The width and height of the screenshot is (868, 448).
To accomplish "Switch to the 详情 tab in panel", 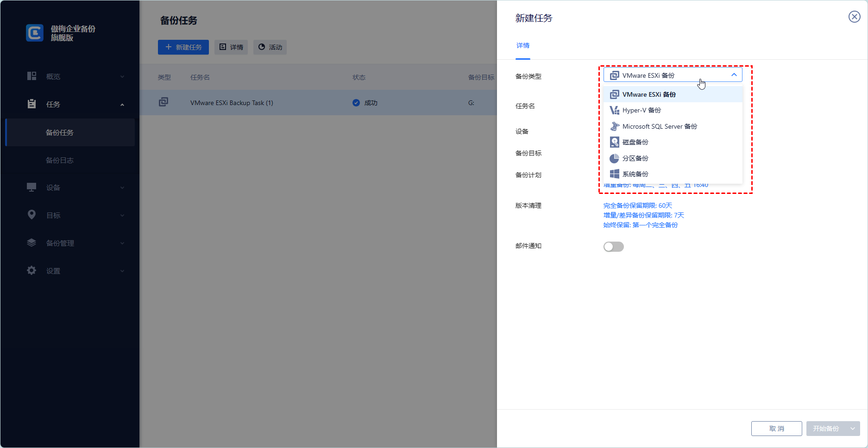I will pos(522,45).
